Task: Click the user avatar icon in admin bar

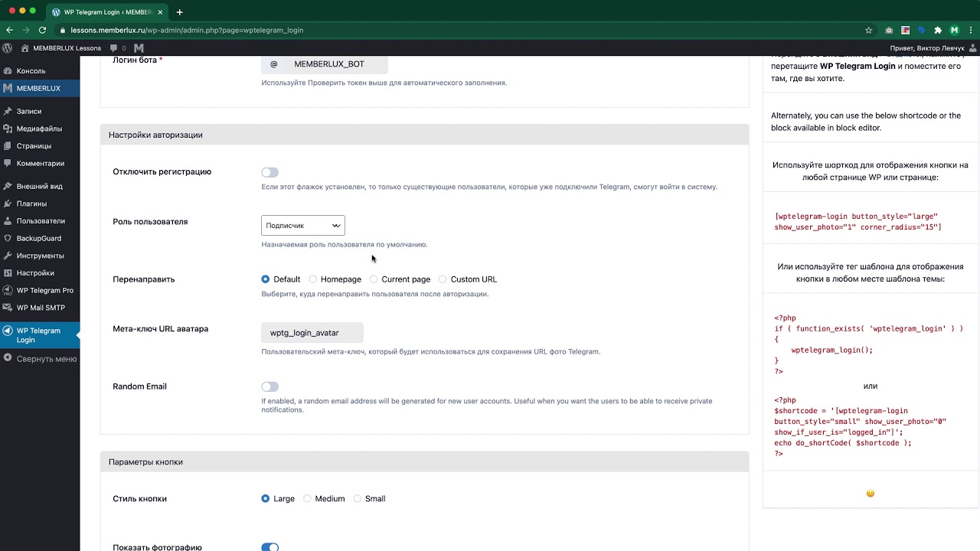Action: [972, 47]
